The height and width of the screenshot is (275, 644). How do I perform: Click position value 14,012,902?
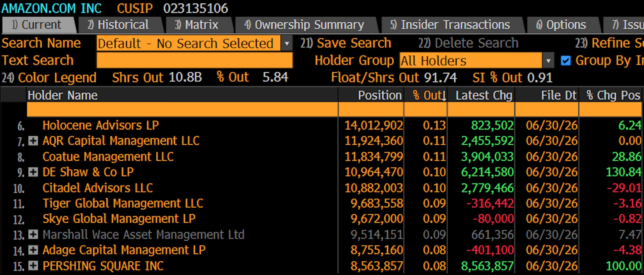pos(374,125)
